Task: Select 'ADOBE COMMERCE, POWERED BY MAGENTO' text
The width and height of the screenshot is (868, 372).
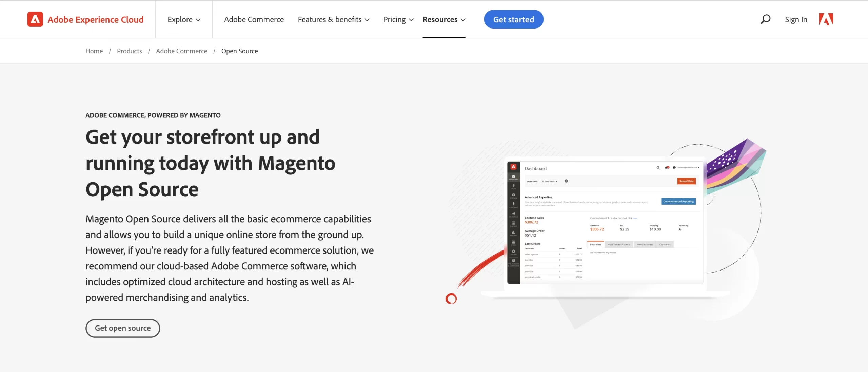Action: click(x=153, y=115)
